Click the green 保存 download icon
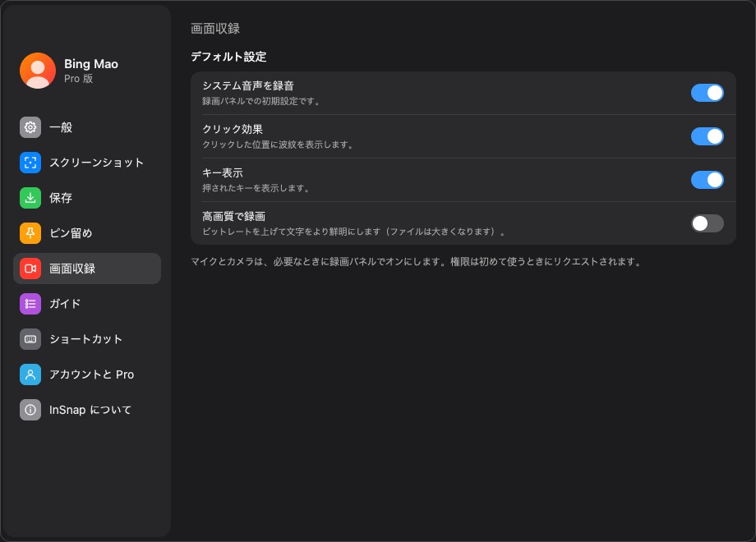The image size is (756, 542). [30, 198]
